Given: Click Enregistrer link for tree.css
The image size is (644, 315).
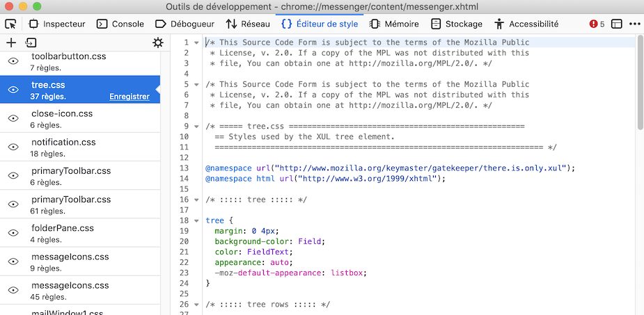Looking at the screenshot, I should pos(129,97).
